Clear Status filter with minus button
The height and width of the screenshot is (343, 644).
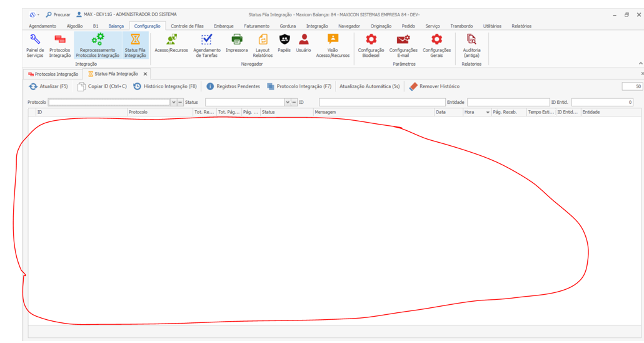pyautogui.click(x=294, y=102)
